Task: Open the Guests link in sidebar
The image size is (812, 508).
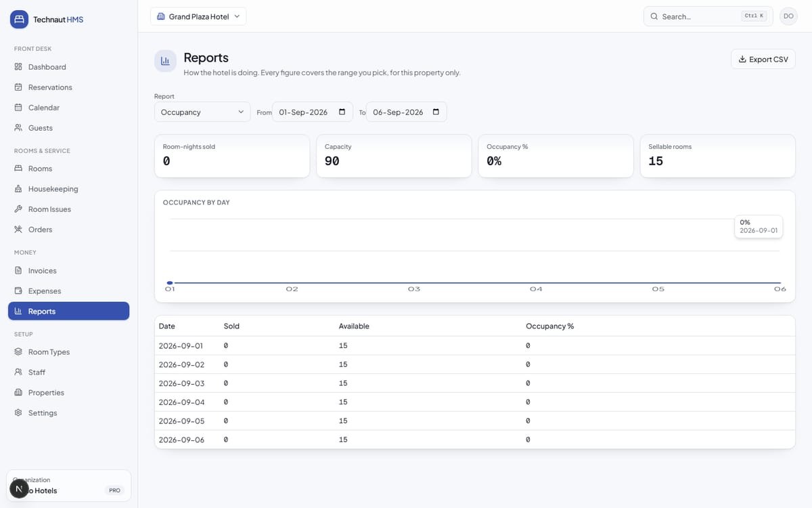Action: [x=68, y=128]
